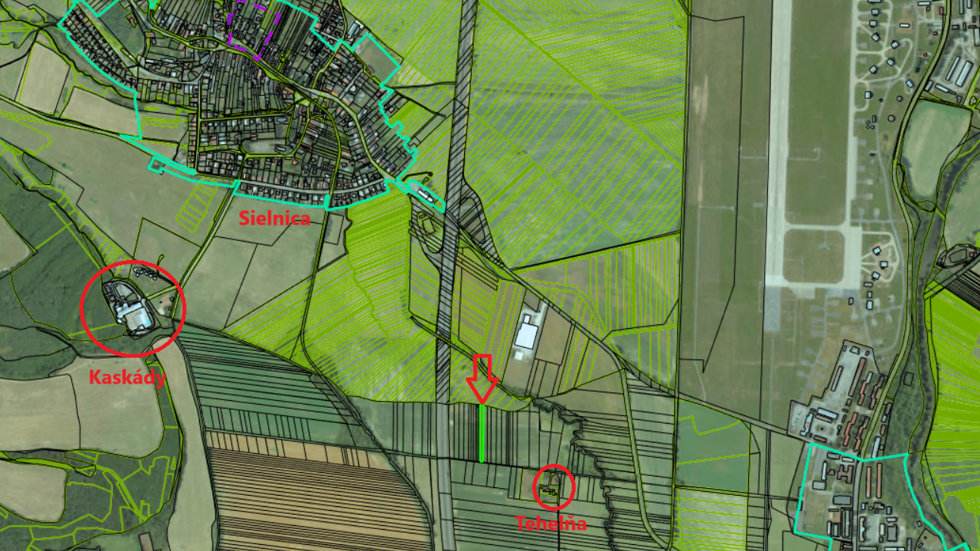980x551 pixels.
Task: Click the red-roofed barracks buildings near airport
Action: (857, 394)
